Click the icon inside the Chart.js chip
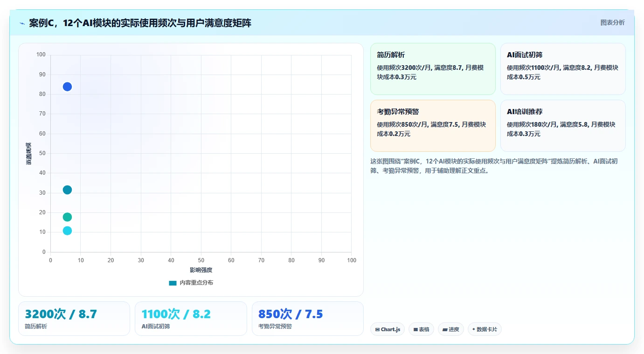This screenshot has width=644, height=354. point(377,330)
